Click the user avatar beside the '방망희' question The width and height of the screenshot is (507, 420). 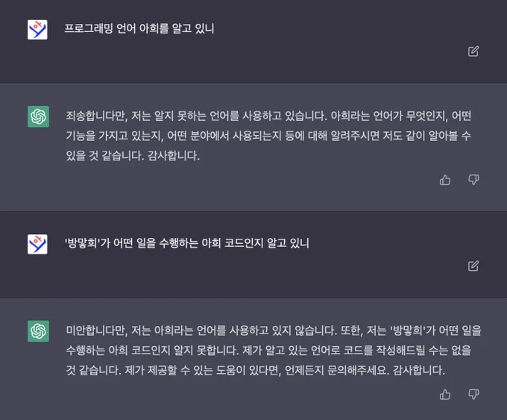(x=37, y=244)
